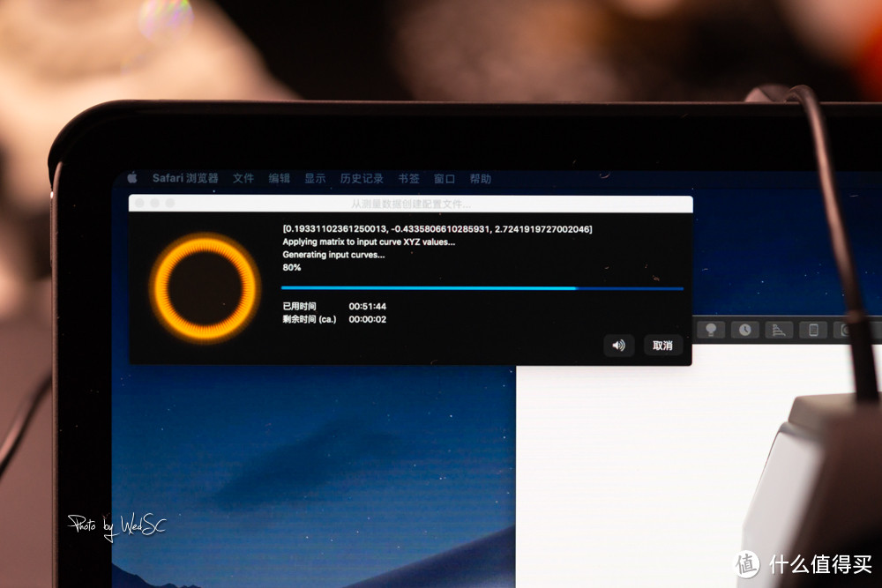Click the 剩余时间 (ca.) label
This screenshot has width=882, height=588.
310,319
